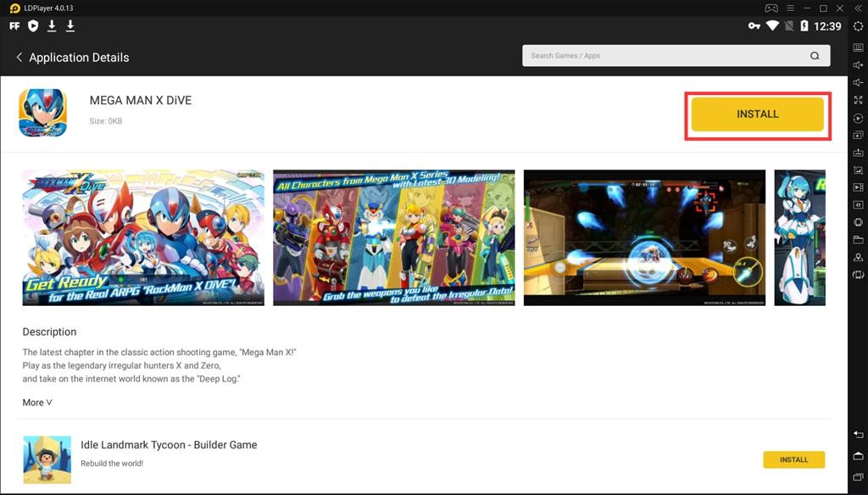Install MEGA MAN X DiVE
868x495 pixels.
tap(757, 114)
